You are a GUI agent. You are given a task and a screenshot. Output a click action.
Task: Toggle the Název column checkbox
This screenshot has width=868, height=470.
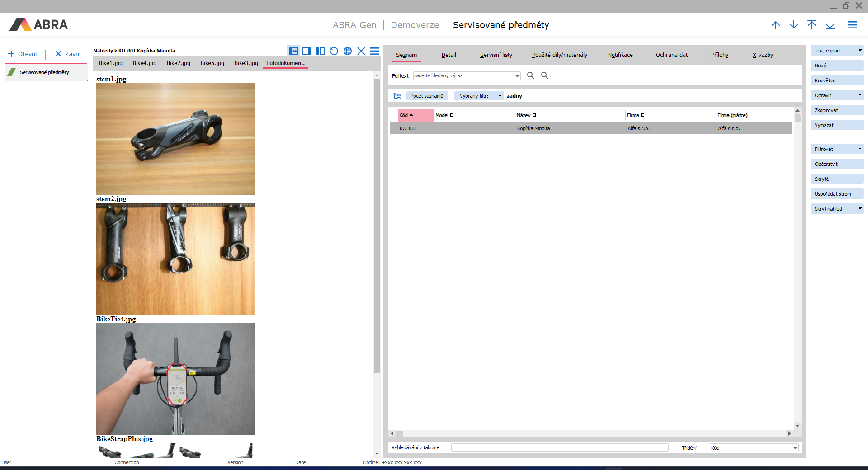[x=534, y=115]
